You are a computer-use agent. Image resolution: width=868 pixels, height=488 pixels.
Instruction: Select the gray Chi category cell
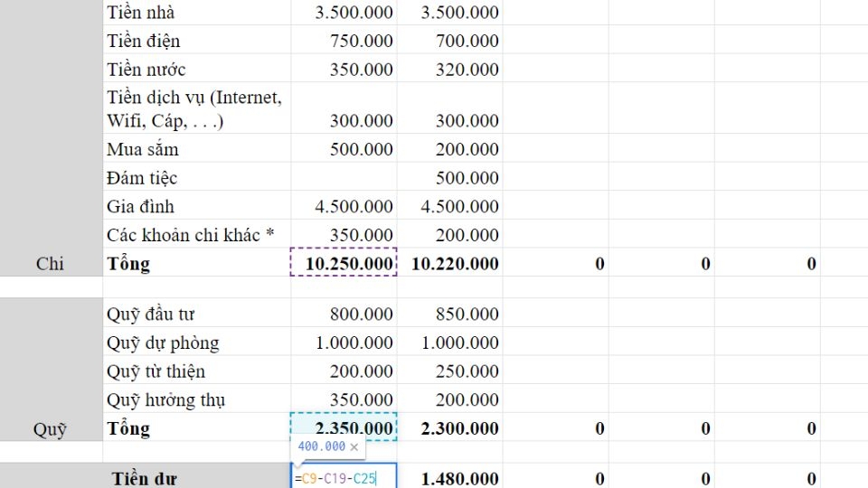pos(50,264)
